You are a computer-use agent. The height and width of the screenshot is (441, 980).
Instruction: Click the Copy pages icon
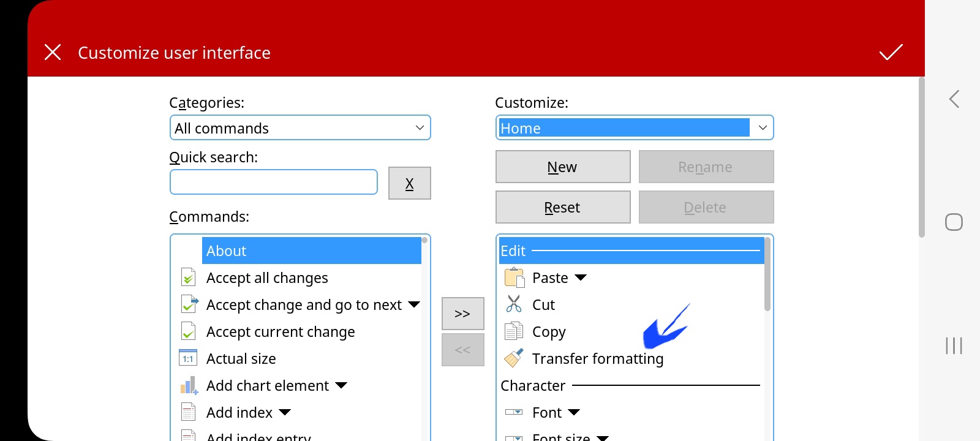pos(513,331)
